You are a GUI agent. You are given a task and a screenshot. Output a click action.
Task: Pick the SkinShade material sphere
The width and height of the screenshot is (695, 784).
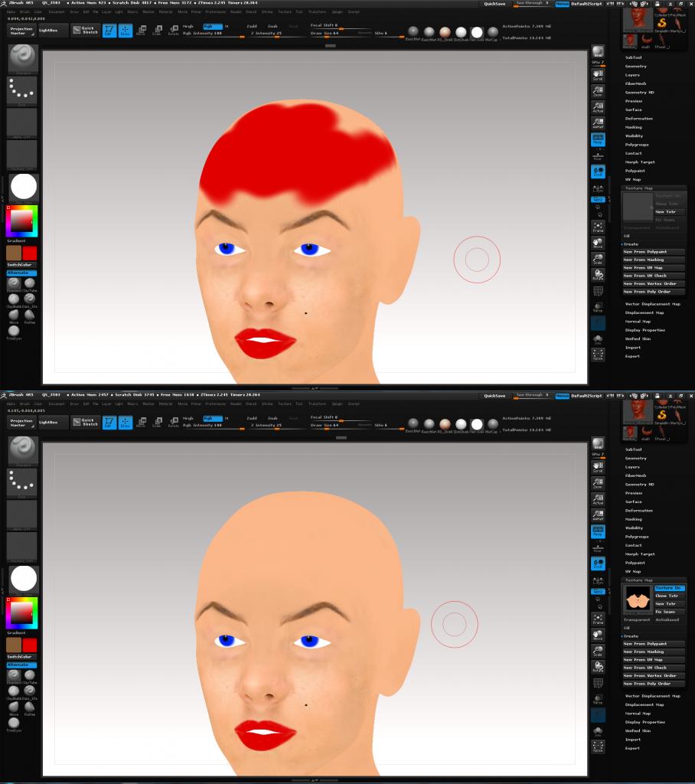click(462, 32)
